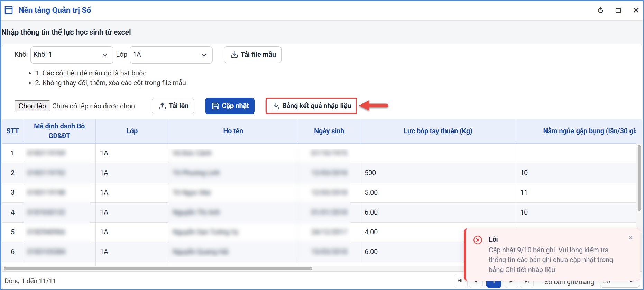Select the value 10 in row 2
The image size is (644, 290).
576,173
